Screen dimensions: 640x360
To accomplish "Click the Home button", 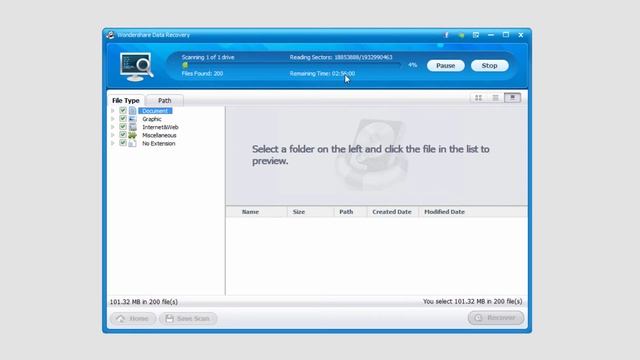I will pyautogui.click(x=133, y=318).
